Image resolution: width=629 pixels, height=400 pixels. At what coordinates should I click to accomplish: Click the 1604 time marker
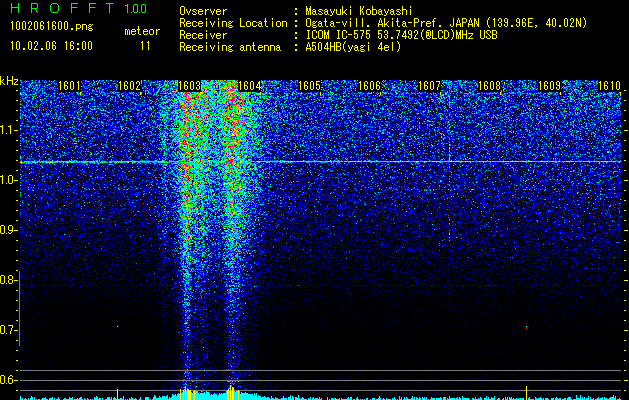click(250, 86)
